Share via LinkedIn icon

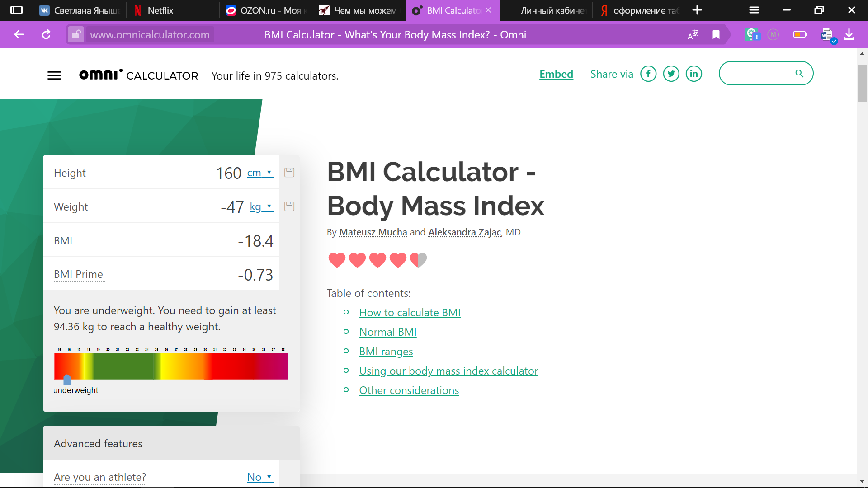(x=693, y=74)
